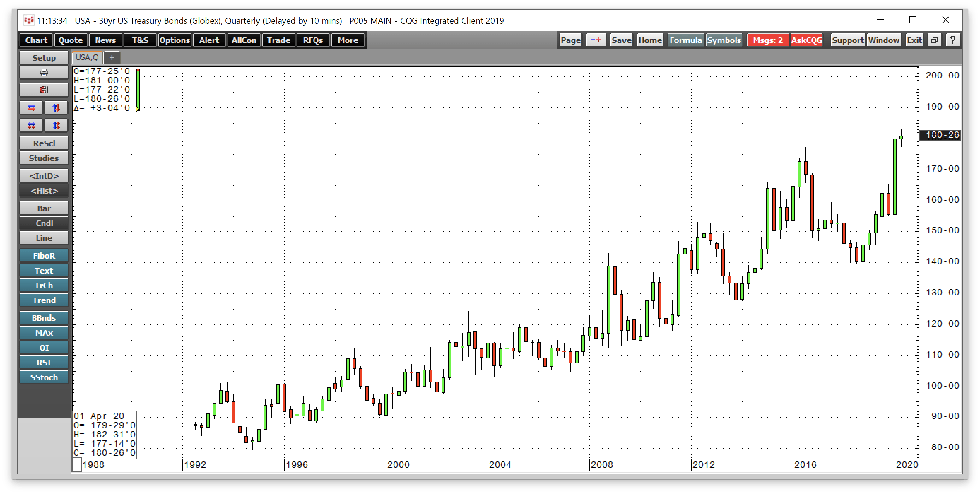980x494 pixels.
Task: Open the Studies button
Action: (x=44, y=158)
